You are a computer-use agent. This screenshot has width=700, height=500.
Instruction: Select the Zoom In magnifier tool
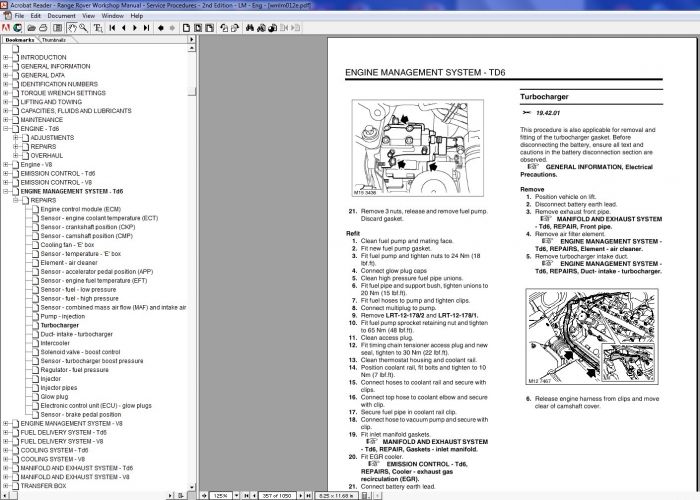point(83,28)
